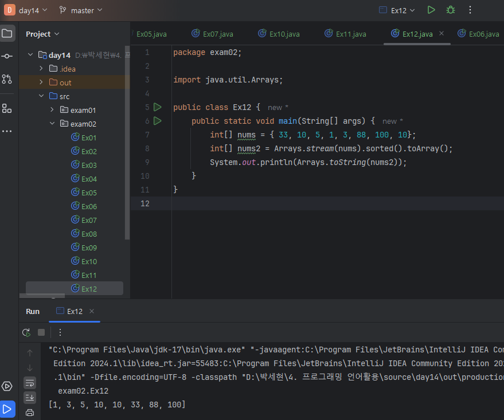Close the Ex12.java editor tab
Viewport: 504px width, 420px height.
442,34
